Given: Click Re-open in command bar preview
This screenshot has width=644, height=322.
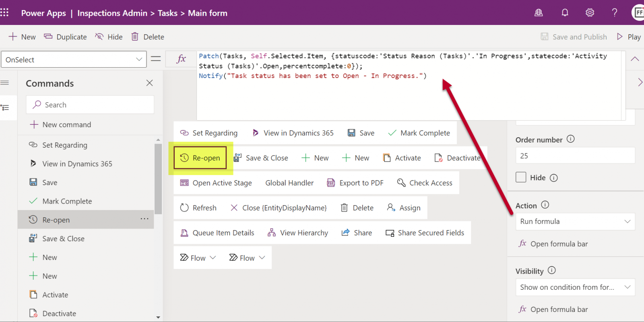Looking at the screenshot, I should click(x=200, y=158).
